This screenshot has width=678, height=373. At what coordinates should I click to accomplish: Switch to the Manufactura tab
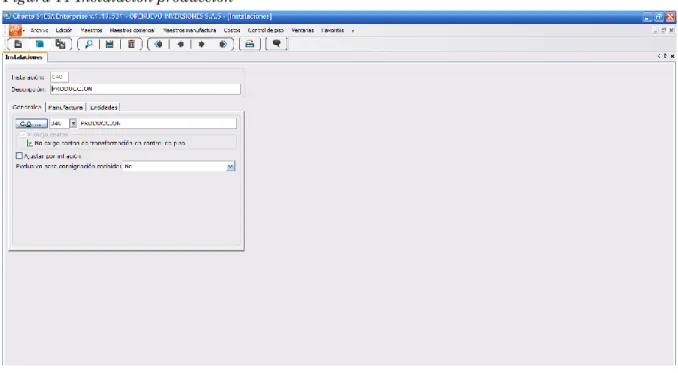click(x=65, y=107)
